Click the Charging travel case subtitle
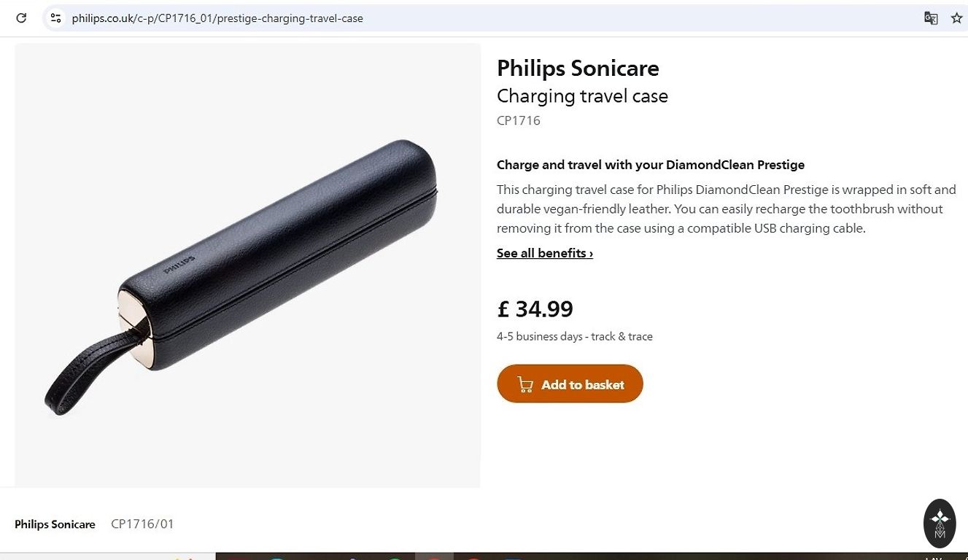968x560 pixels. click(582, 96)
